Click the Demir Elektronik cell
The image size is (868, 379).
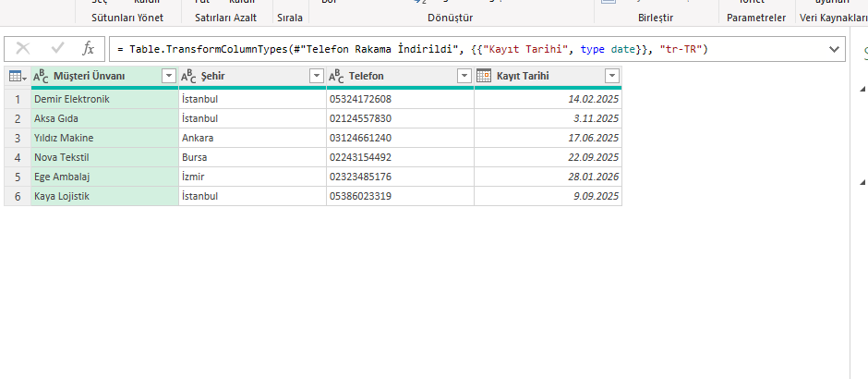(104, 99)
